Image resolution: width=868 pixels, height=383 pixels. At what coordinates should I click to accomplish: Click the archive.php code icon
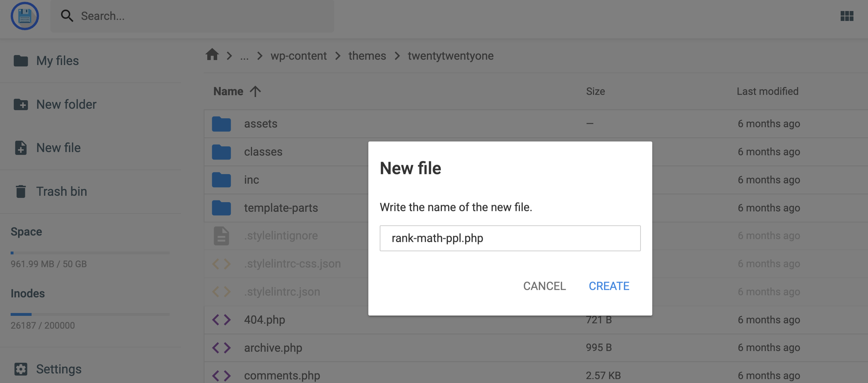[221, 348]
